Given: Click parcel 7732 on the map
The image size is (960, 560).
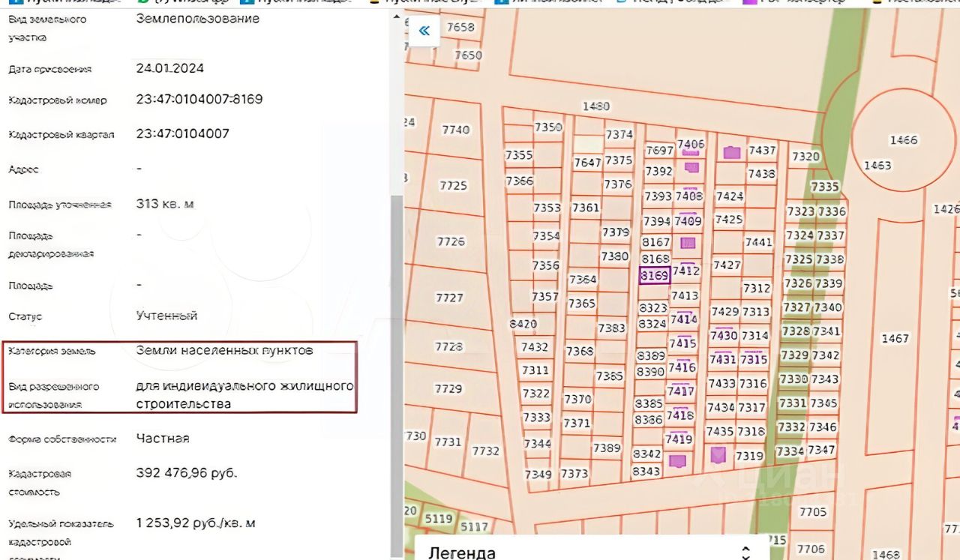Looking at the screenshot, I should [x=486, y=451].
